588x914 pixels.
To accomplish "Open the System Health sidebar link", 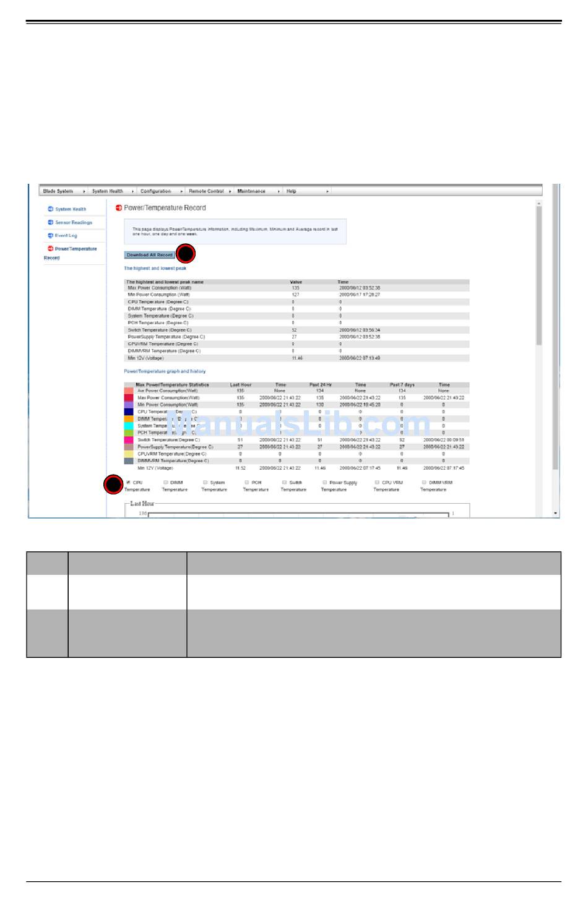I will point(71,209).
